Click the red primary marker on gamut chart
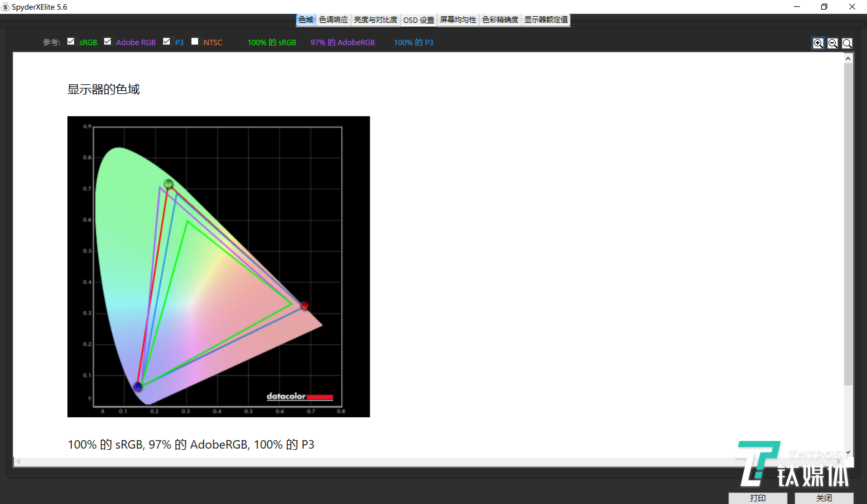This screenshot has width=867, height=504. pos(304,306)
